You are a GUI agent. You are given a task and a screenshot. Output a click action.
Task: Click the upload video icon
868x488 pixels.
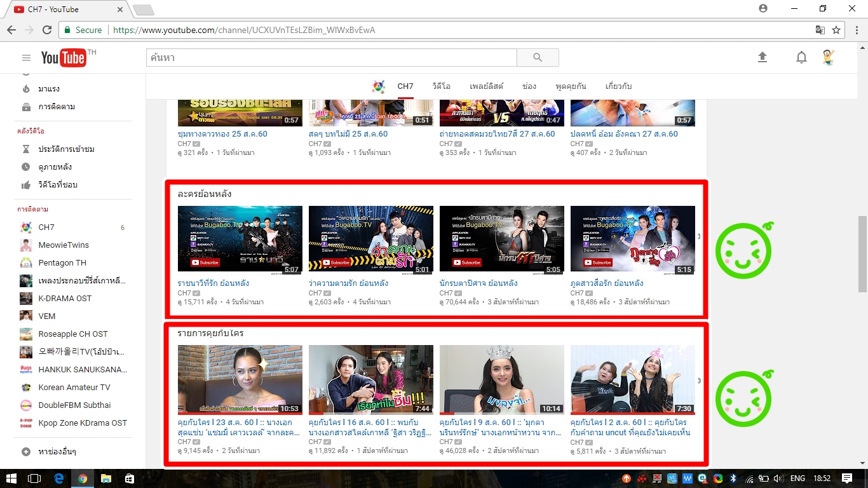(763, 57)
